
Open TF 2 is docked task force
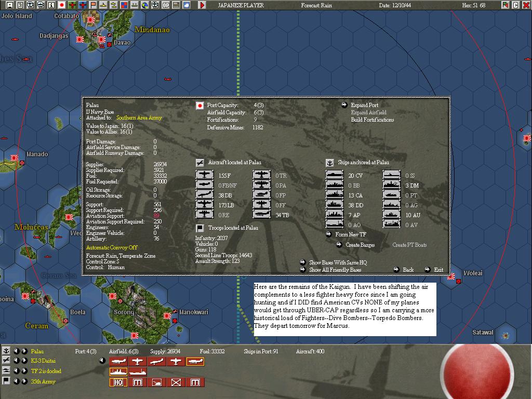46,371
